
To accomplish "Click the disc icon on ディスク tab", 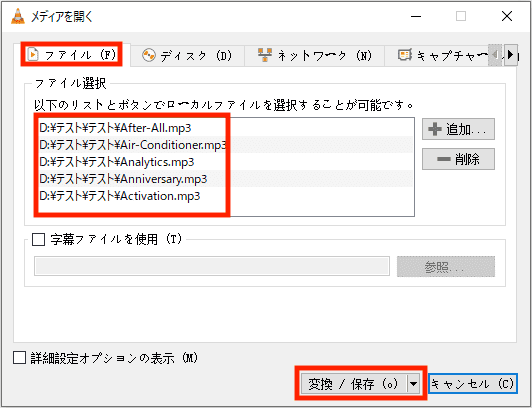I will click(x=149, y=55).
